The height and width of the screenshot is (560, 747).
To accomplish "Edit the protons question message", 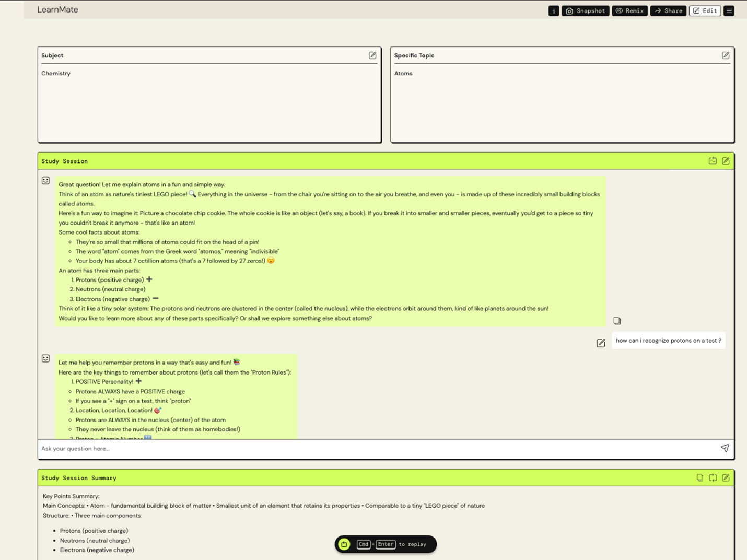I will [x=601, y=343].
